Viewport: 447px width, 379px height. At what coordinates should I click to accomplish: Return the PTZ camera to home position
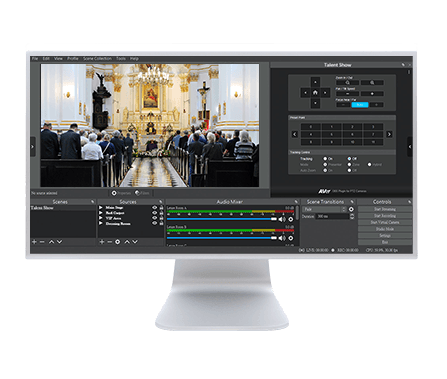315,93
